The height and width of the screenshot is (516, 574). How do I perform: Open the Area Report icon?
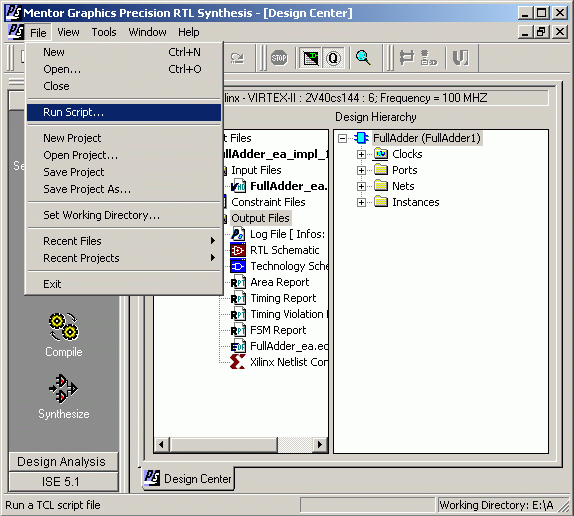pyautogui.click(x=238, y=282)
